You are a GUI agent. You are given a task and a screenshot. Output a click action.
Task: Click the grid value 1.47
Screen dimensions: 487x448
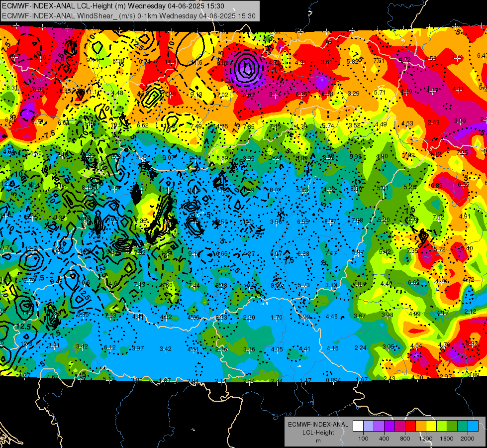pyautogui.click(x=305, y=380)
